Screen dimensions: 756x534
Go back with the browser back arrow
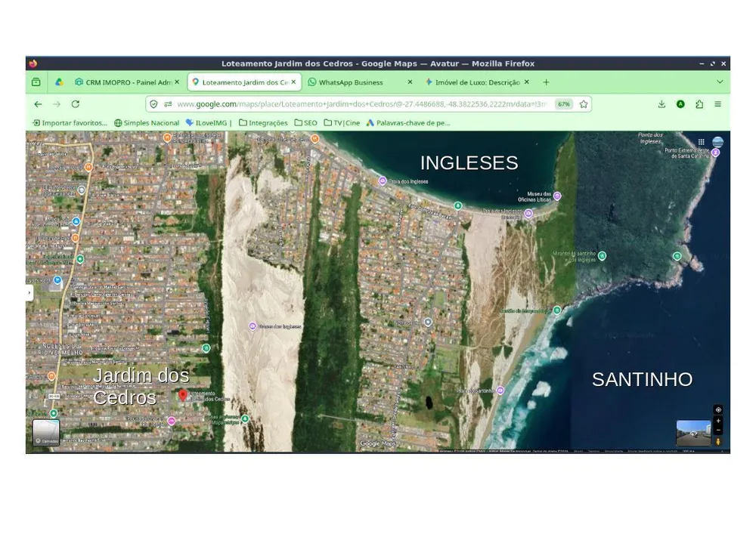(x=38, y=104)
